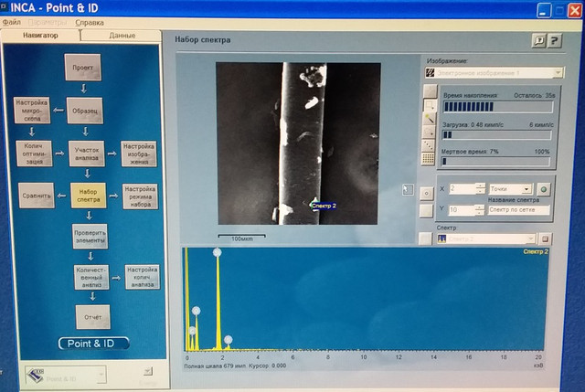Click the blank tool button above rectangle tool
Screen dimensions: 585x392
click(x=431, y=91)
